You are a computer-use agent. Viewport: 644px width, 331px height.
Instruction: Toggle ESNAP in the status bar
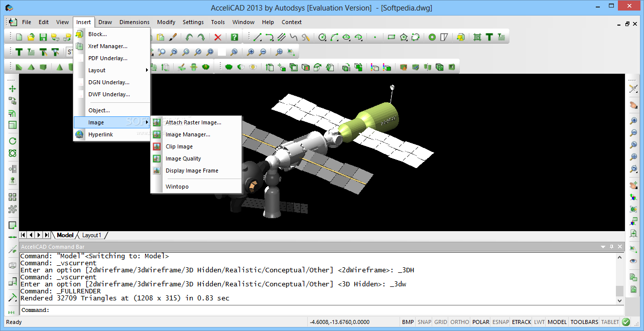(500, 322)
